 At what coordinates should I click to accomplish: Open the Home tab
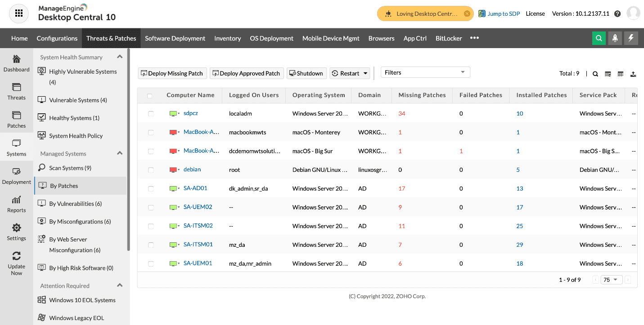click(19, 38)
